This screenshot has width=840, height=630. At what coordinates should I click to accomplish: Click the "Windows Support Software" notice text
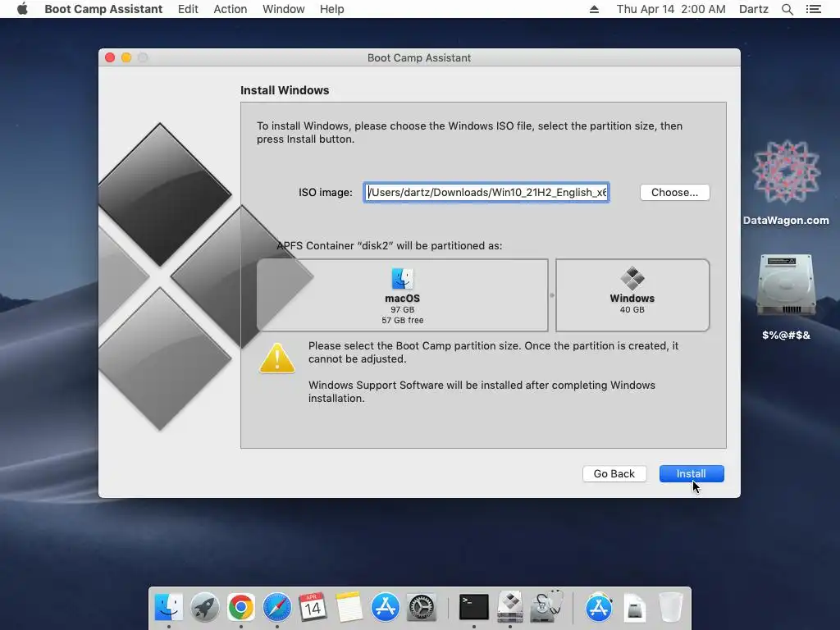(482, 391)
